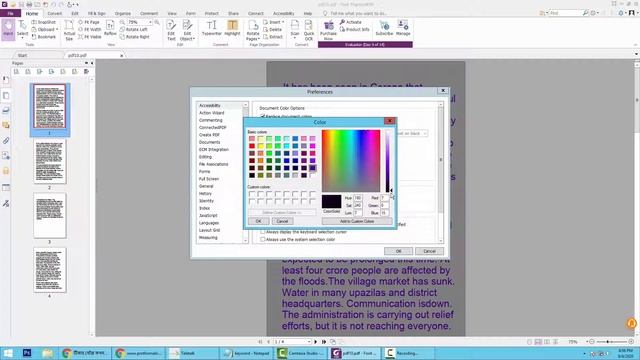Click Cancel in Preferences dialog
640x360 pixels.
tap(429, 251)
